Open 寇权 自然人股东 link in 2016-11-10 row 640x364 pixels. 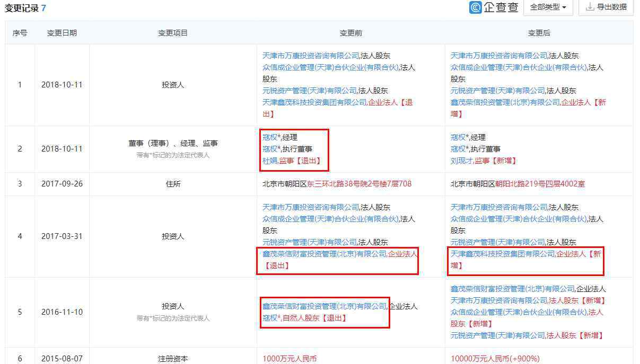(270, 318)
